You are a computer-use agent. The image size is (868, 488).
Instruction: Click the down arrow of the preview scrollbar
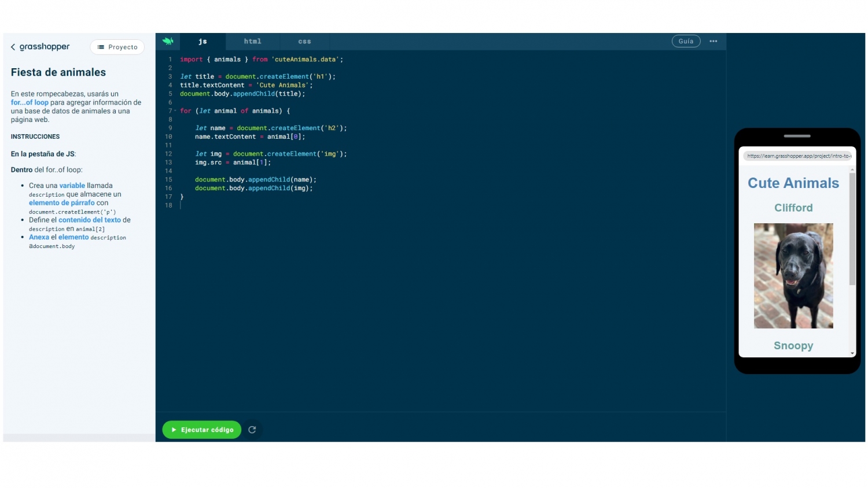[852, 353]
